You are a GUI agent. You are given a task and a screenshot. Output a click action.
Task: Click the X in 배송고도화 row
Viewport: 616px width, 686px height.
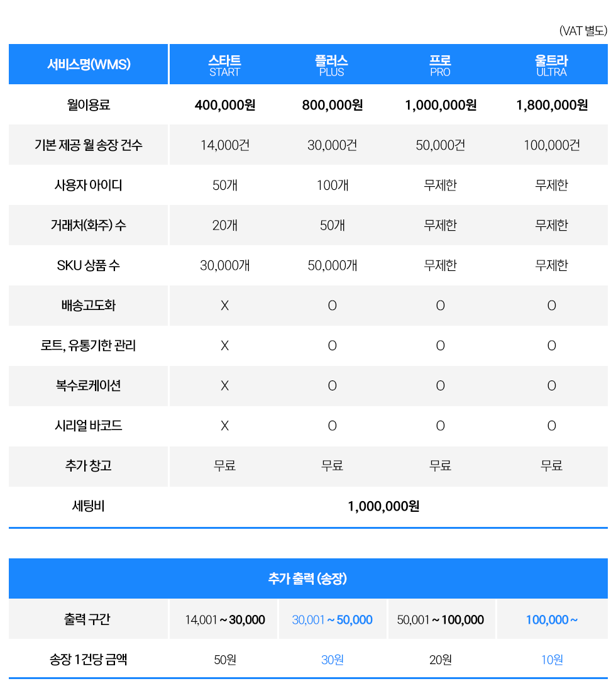tap(225, 306)
